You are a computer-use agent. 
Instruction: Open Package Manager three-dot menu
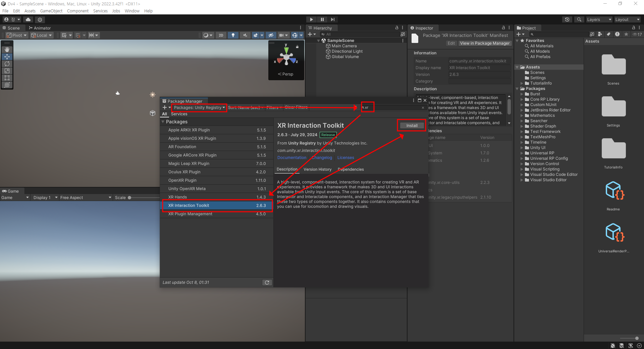(x=414, y=100)
